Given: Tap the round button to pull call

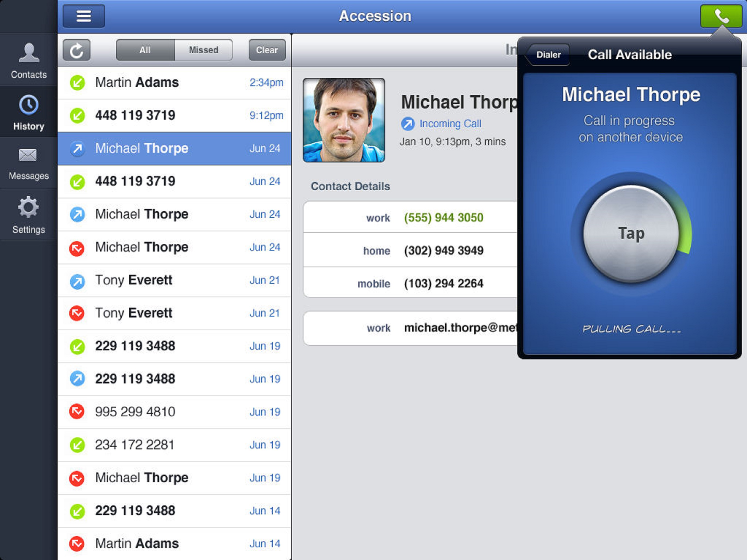Looking at the screenshot, I should (631, 234).
